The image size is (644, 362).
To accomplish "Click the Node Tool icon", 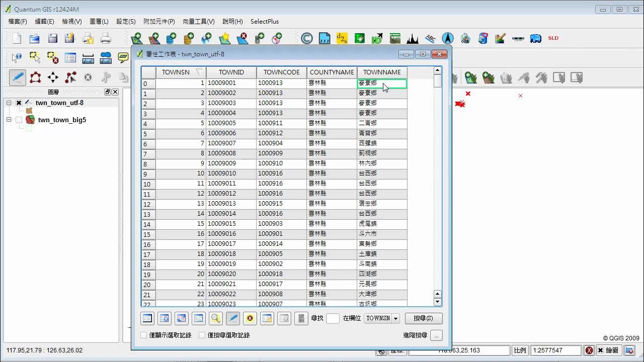I will (x=70, y=77).
